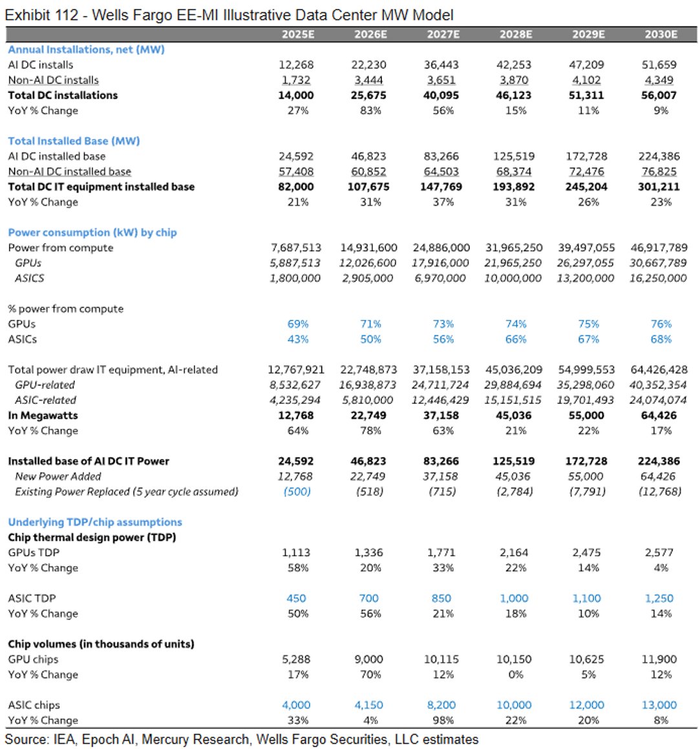Click 'Total DC IT equipment installed base' label

pos(101,187)
